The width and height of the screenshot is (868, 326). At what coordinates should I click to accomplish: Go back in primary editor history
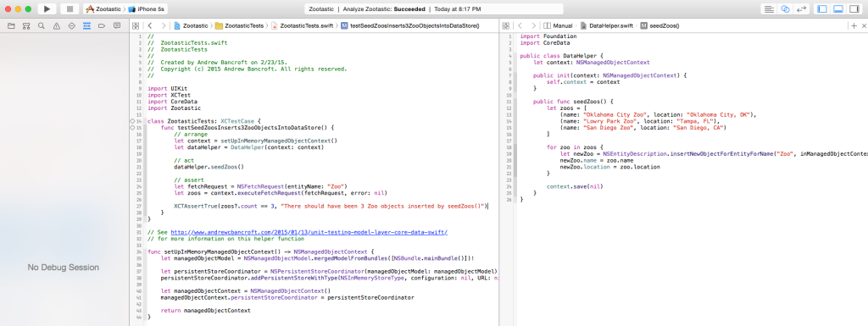[149, 26]
